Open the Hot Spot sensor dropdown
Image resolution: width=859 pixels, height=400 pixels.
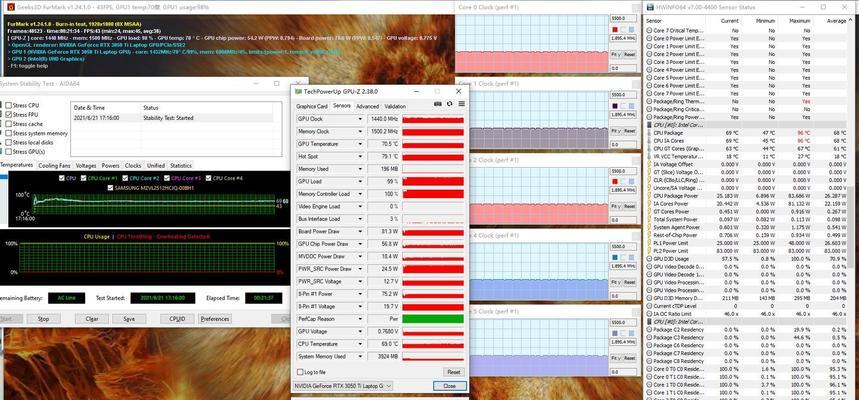360,157
